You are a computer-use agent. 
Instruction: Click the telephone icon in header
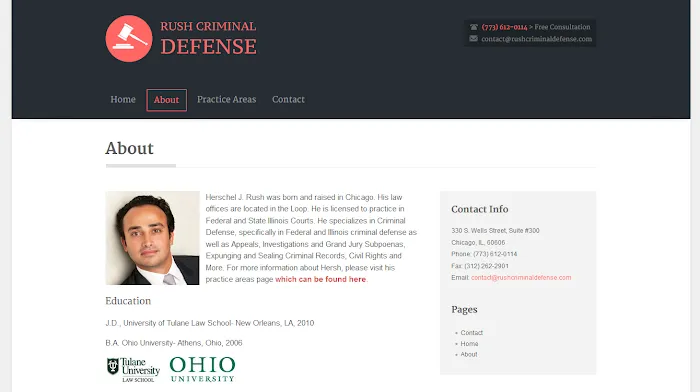(x=474, y=27)
